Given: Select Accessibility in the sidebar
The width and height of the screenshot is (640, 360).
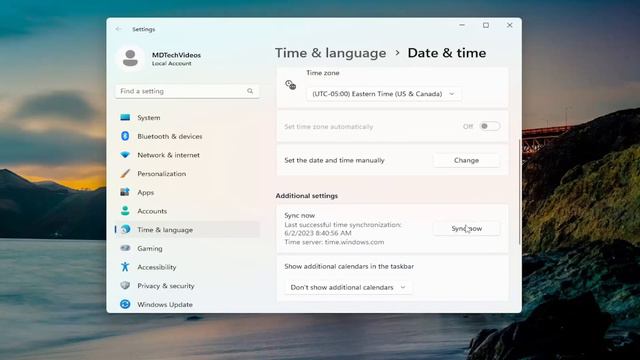Looking at the screenshot, I should pos(187,267).
